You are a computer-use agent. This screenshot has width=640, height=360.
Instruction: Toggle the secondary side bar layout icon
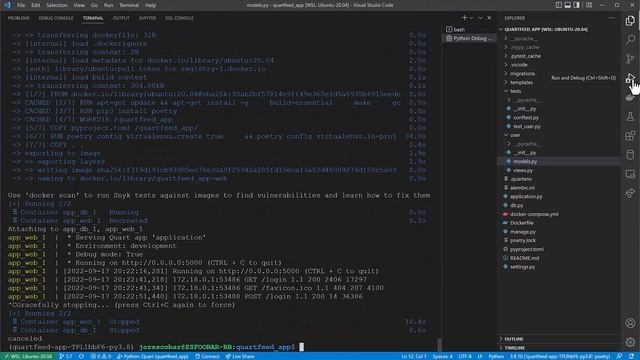pos(576,5)
